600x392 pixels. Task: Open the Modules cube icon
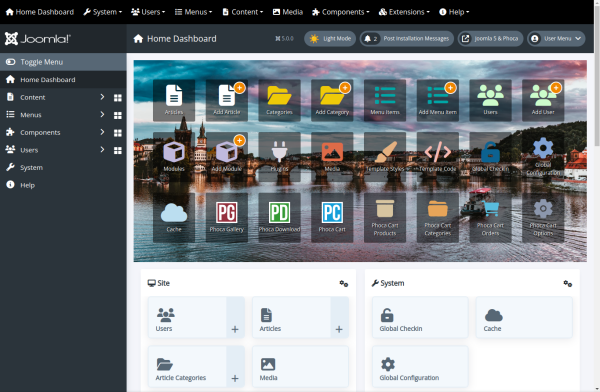pyautogui.click(x=174, y=157)
